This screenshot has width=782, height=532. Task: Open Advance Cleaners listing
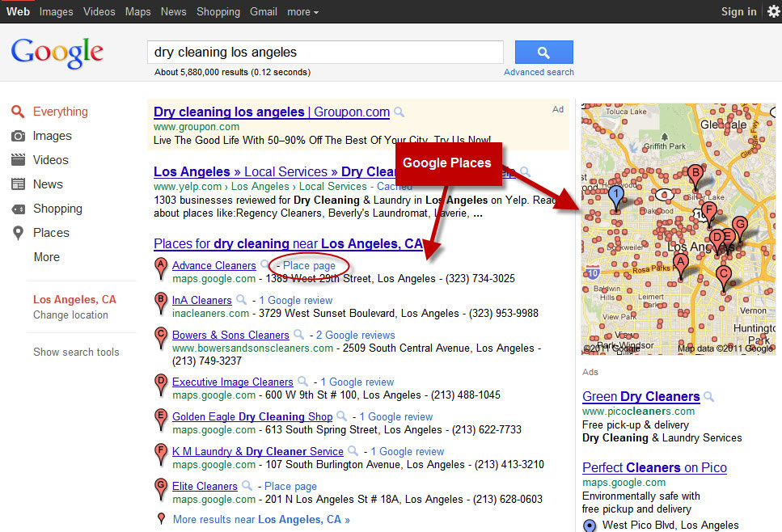click(214, 266)
